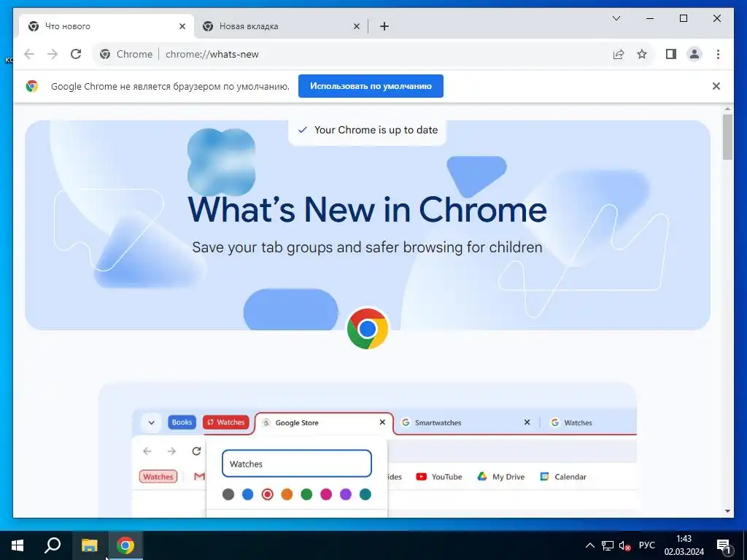Pick the orange group color swatch
Image resolution: width=747 pixels, height=560 pixels.
(287, 494)
